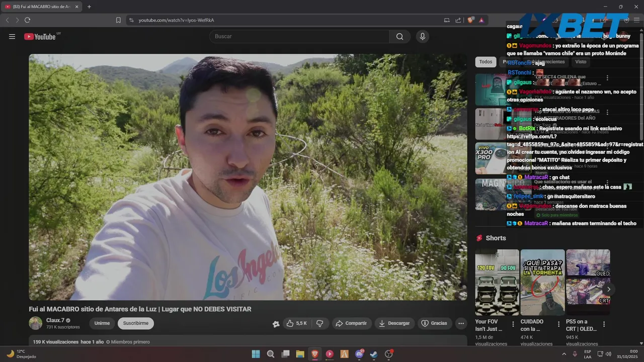Open options for CUIDADO con la short
The width and height of the screenshot is (644, 362).
(558, 324)
